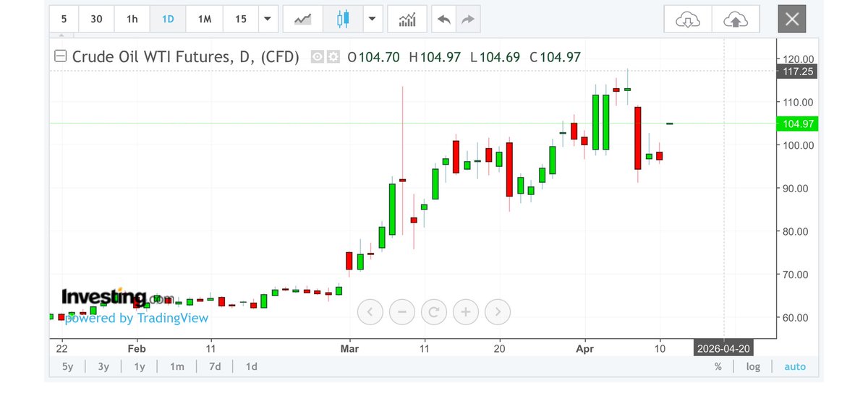Open the compare symbol line-chart icon
868x401 pixels.
click(x=302, y=19)
